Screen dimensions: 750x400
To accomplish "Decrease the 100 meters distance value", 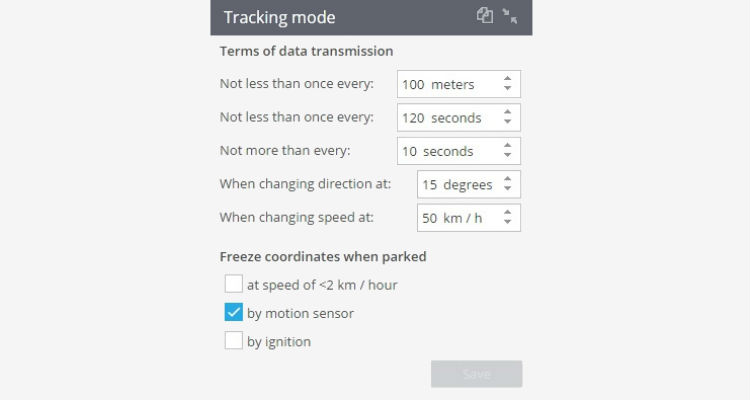I will click(x=507, y=89).
